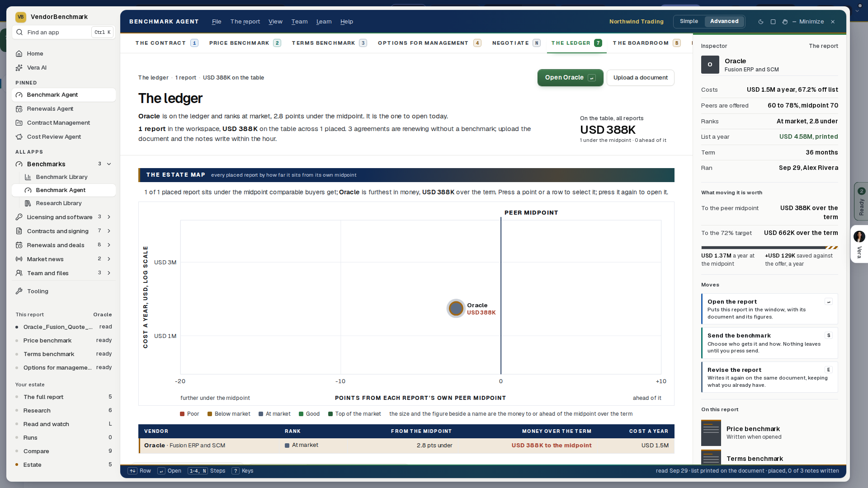This screenshot has width=868, height=488.
Task: Select the Oracle point on the estate map
Action: point(456,309)
